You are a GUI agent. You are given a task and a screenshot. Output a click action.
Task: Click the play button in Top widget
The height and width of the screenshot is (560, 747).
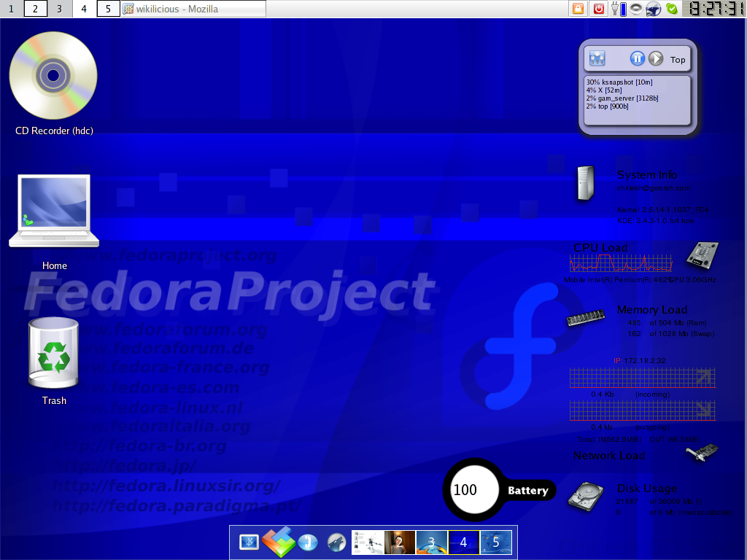pos(656,58)
